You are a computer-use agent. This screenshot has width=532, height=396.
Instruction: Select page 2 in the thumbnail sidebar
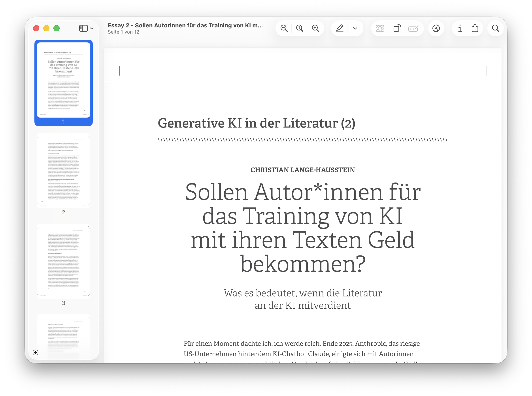pos(63,170)
